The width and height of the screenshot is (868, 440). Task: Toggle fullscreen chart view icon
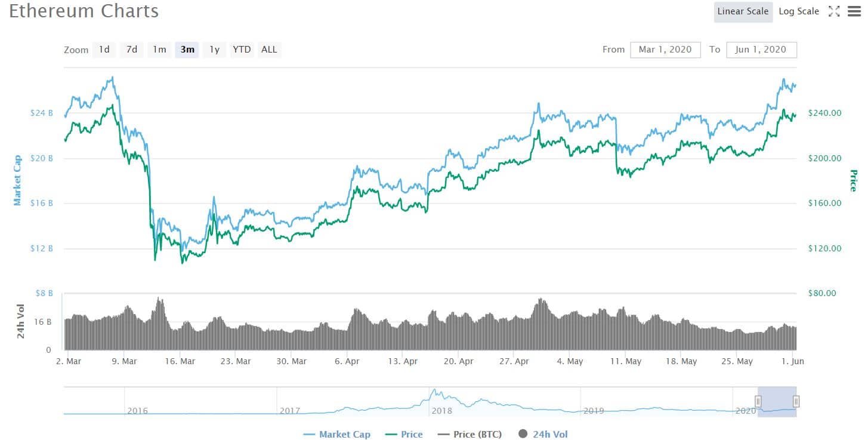pos(834,11)
